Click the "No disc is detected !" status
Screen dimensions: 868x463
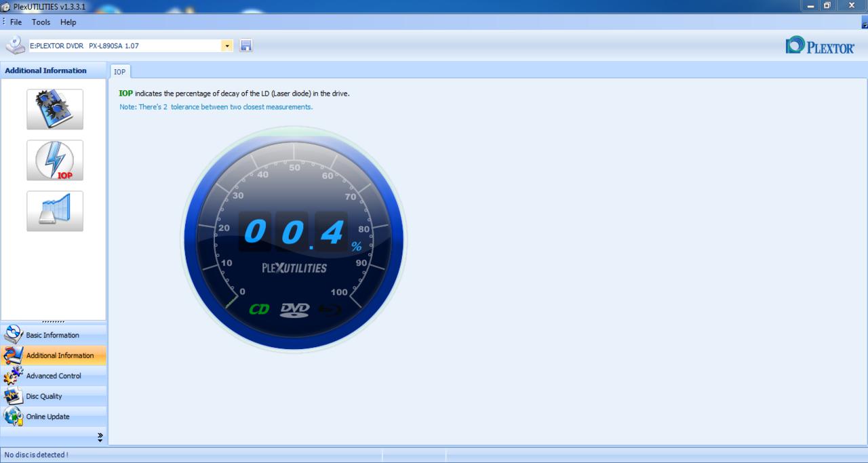36,455
